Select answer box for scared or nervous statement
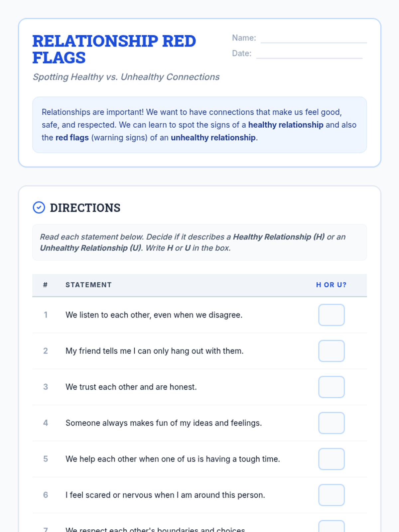 click(331, 495)
